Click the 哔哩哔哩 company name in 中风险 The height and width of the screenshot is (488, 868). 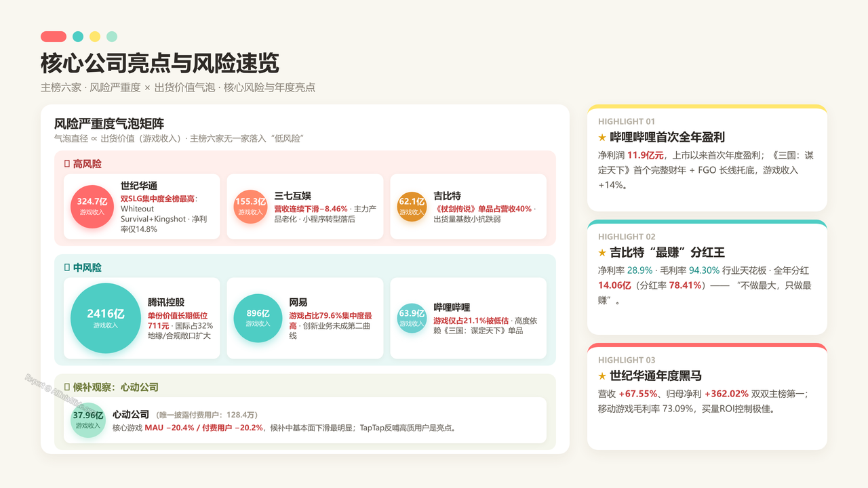tap(452, 307)
